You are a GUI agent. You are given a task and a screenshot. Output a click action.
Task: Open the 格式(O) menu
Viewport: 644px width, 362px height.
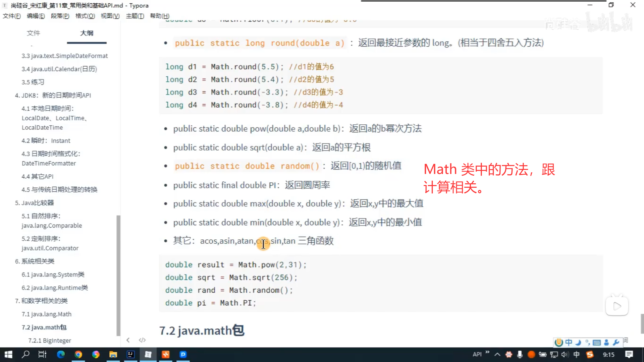85,16
